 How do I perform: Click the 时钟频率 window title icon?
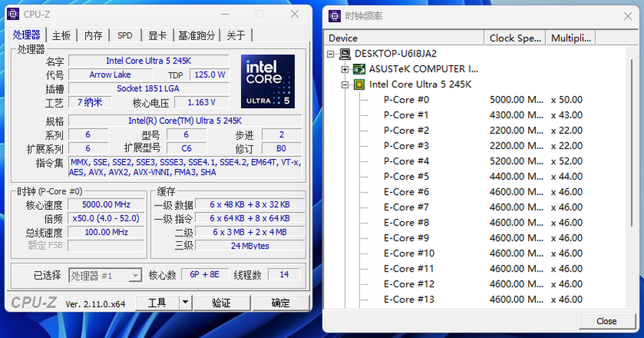(335, 16)
